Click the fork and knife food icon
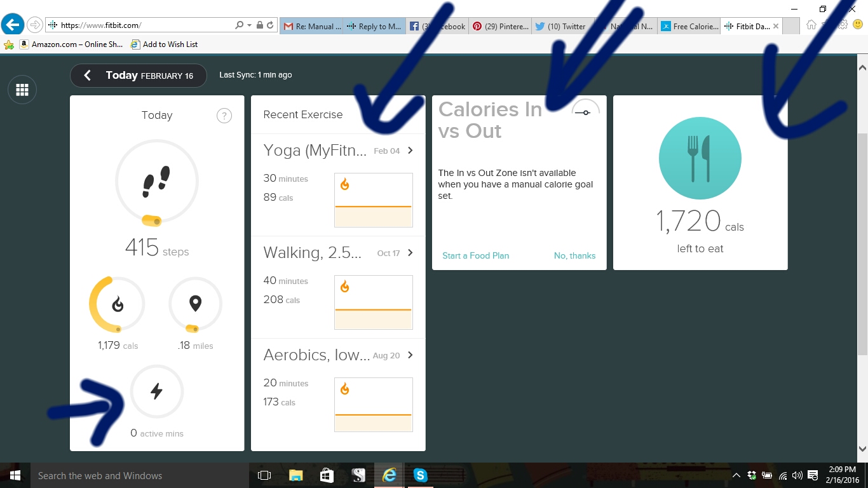 (700, 158)
